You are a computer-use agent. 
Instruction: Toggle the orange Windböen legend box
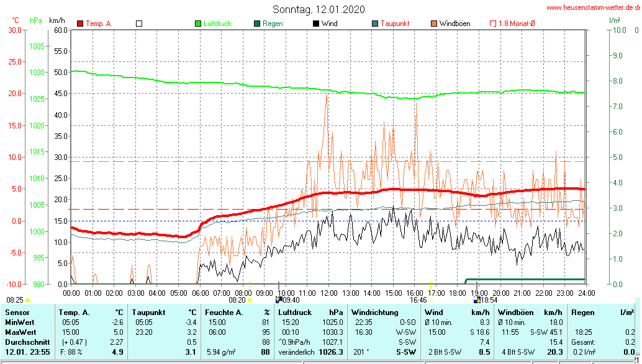[x=433, y=24]
